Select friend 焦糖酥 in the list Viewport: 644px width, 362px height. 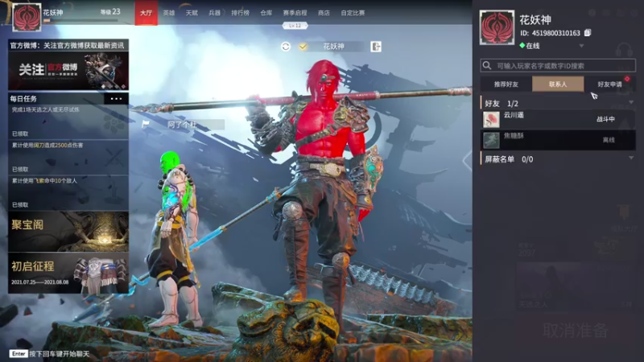click(558, 140)
